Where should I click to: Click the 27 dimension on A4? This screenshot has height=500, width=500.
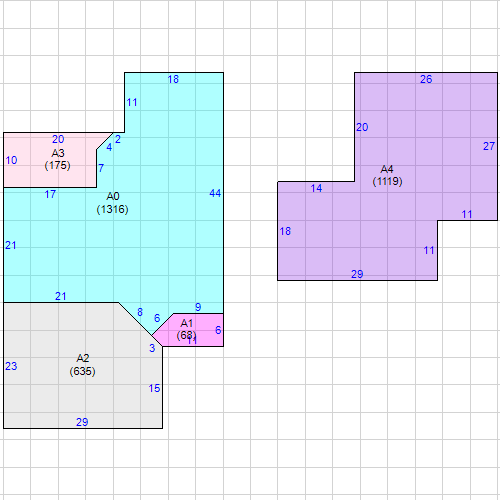click(x=489, y=146)
